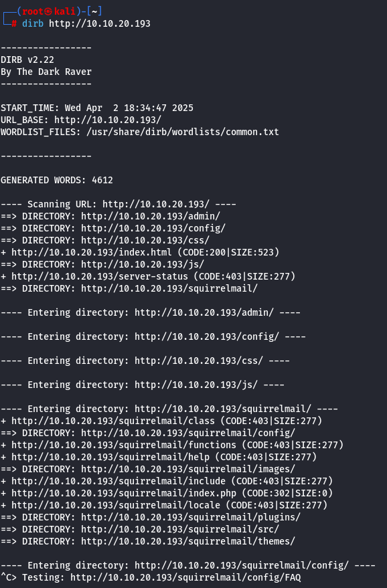Click the admin directory URL in scan results

[x=151, y=216]
